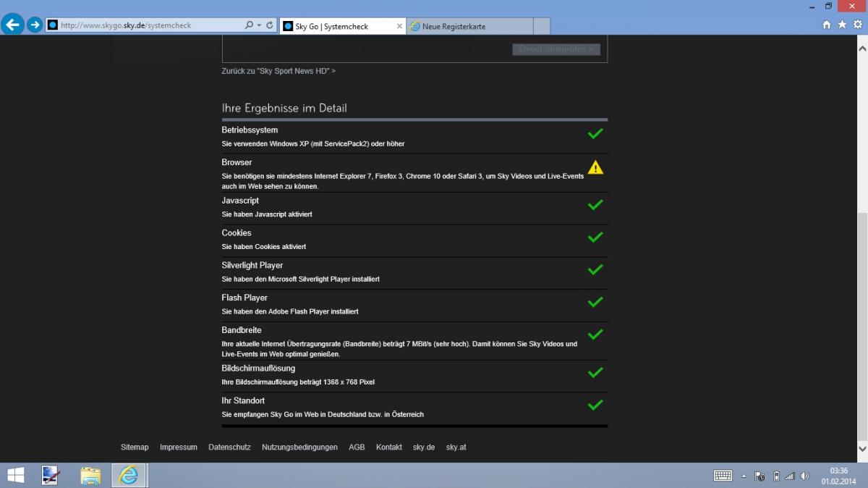Close the Sky Go | Systemcheck tab
The image size is (868, 488).
(399, 26)
